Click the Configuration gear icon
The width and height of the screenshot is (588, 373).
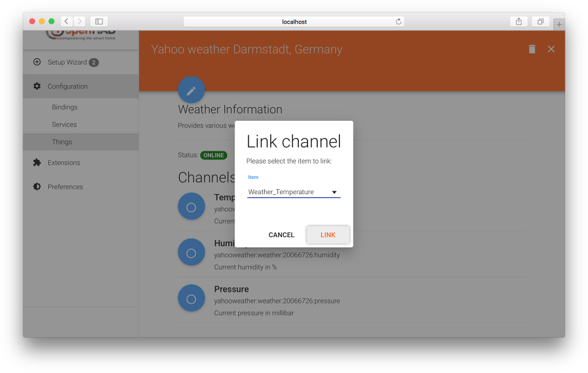(x=37, y=86)
